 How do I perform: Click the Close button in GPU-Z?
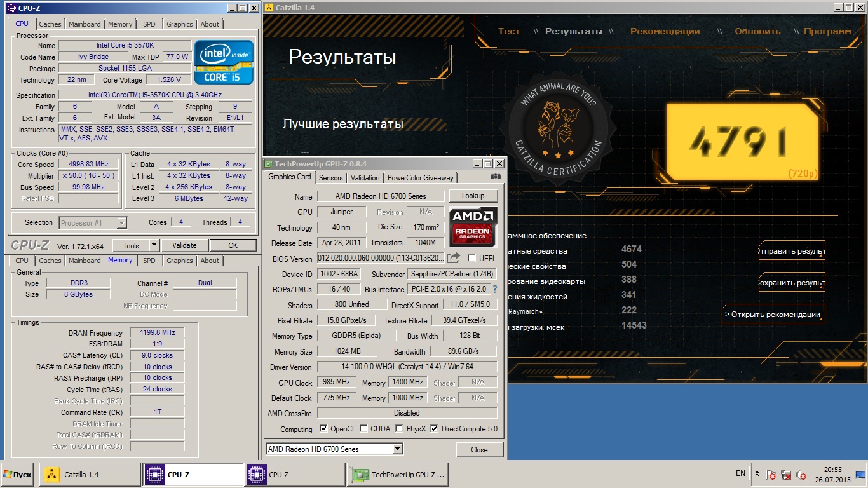(x=479, y=450)
